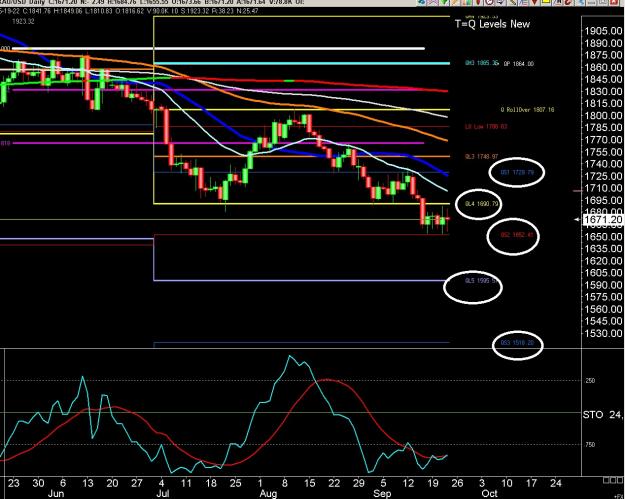Select the 'QP 1864.00' pivot label
The width and height of the screenshot is (625, 499).
[x=519, y=63]
